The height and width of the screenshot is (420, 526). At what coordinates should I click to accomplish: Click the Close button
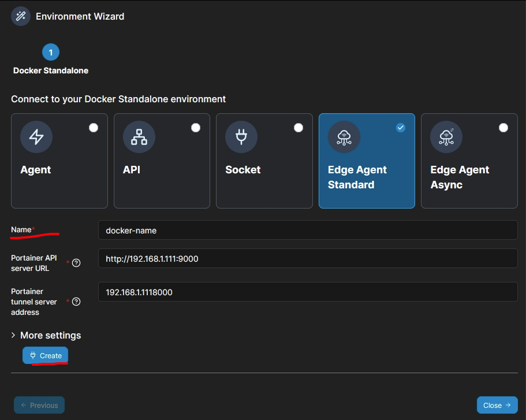(x=497, y=405)
